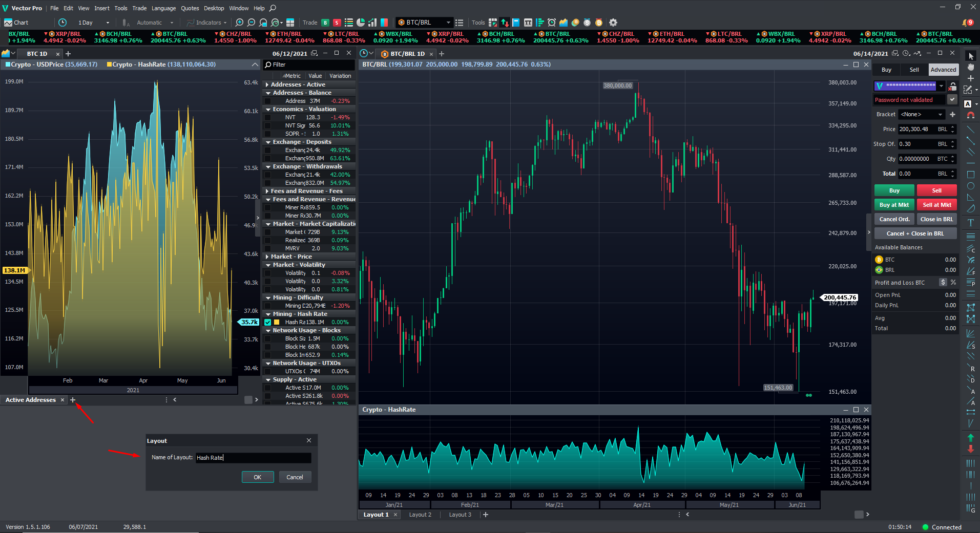Insert red down arrow marker
This screenshot has height=533, width=980.
(x=970, y=449)
